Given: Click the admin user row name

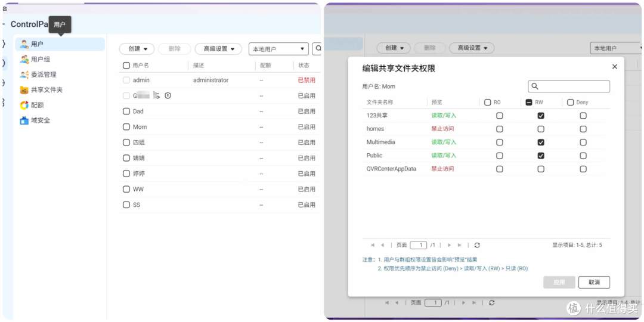Looking at the screenshot, I should coord(141,80).
